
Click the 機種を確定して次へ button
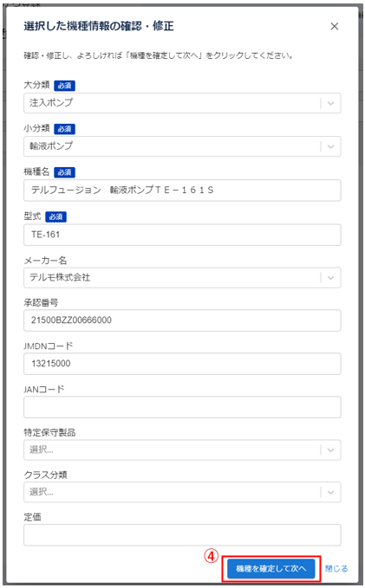click(x=271, y=568)
